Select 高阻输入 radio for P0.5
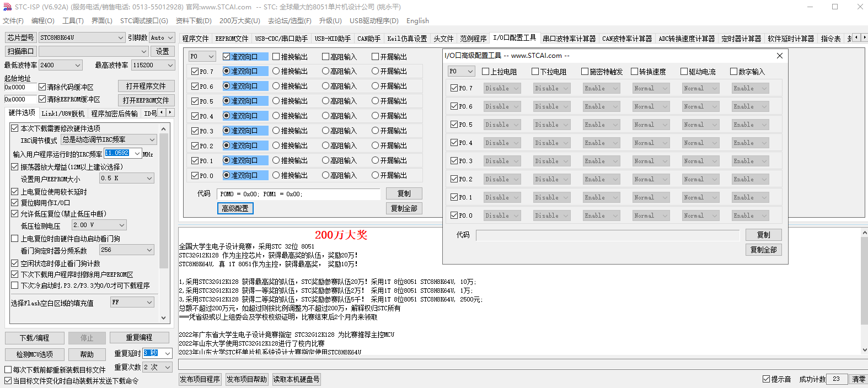The image size is (868, 388). click(340, 101)
